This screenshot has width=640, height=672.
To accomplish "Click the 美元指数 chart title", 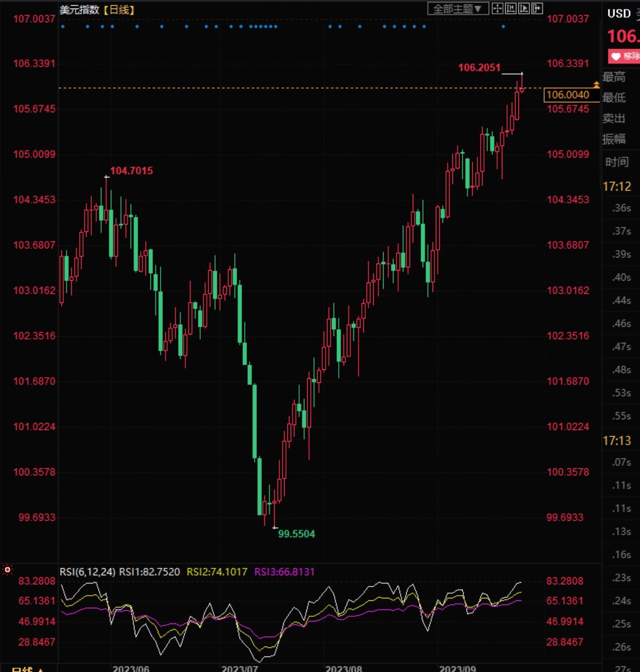I will (x=80, y=10).
